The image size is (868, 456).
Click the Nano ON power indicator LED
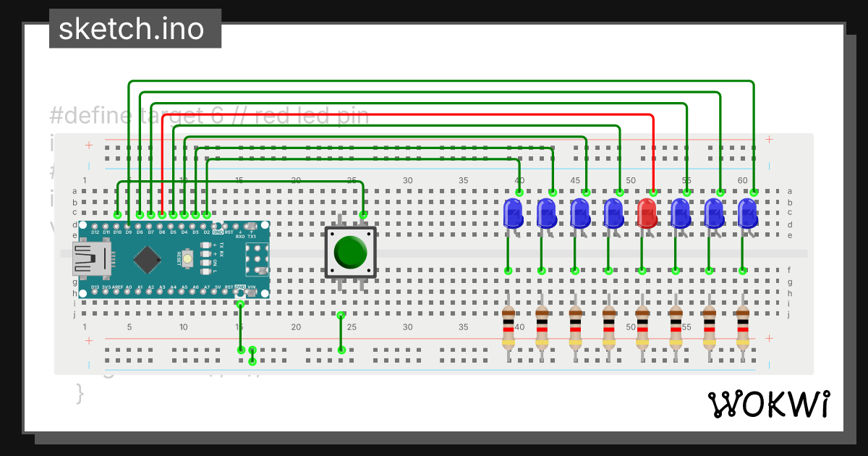click(205, 263)
